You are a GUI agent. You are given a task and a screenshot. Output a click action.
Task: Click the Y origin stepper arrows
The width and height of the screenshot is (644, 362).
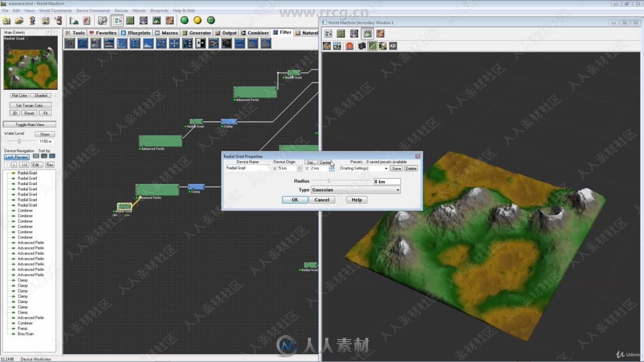point(332,168)
